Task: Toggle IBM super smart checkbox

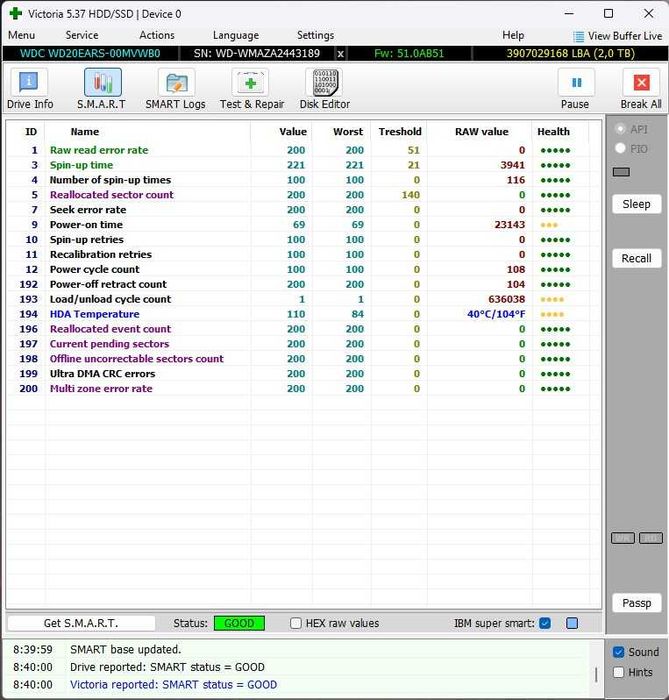Action: click(x=545, y=623)
